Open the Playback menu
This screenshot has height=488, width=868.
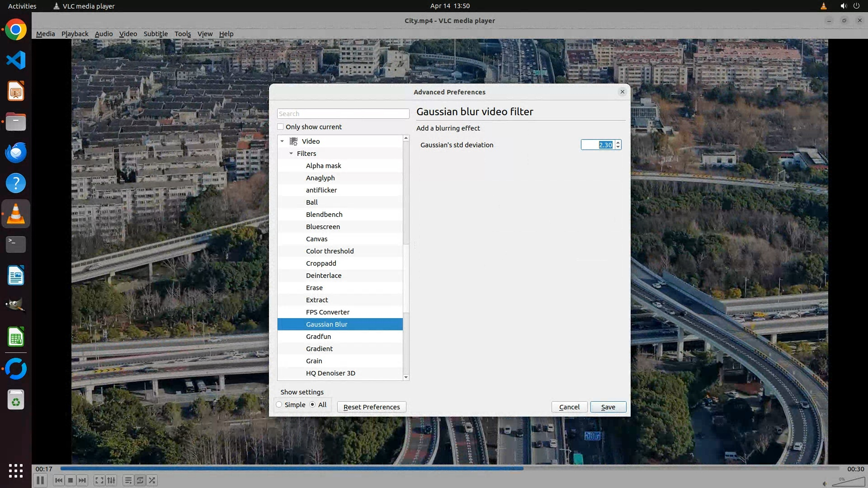[75, 34]
